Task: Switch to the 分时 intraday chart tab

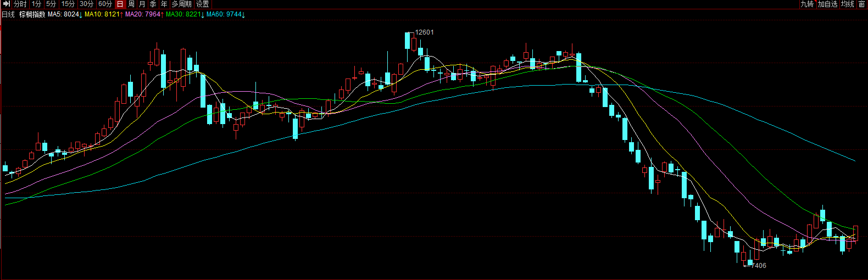Action: click(x=20, y=4)
